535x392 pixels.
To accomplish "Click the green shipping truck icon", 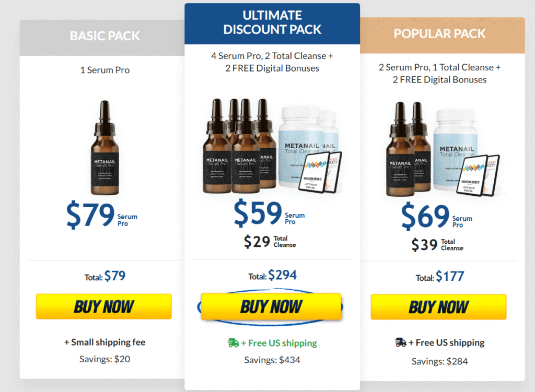I will coord(233,342).
